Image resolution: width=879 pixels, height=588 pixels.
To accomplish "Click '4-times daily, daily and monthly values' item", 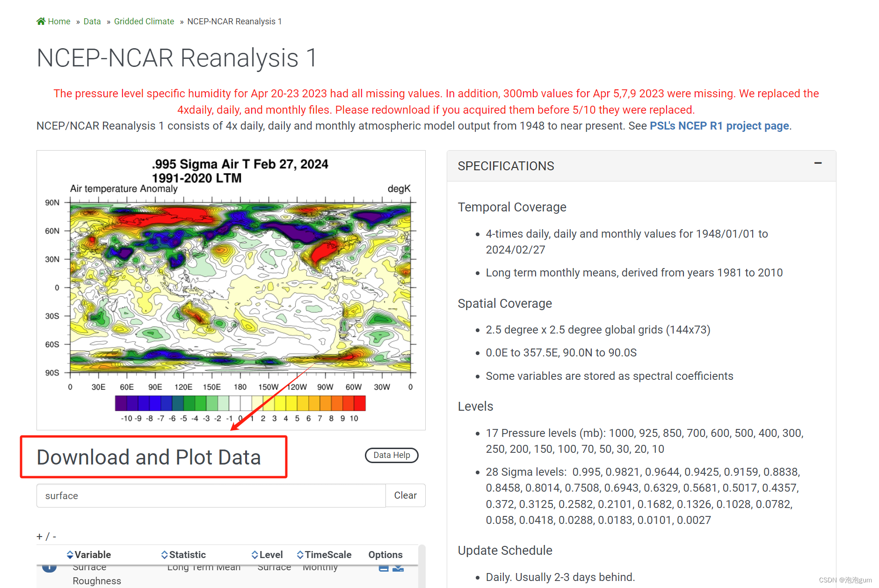I will tap(627, 242).
